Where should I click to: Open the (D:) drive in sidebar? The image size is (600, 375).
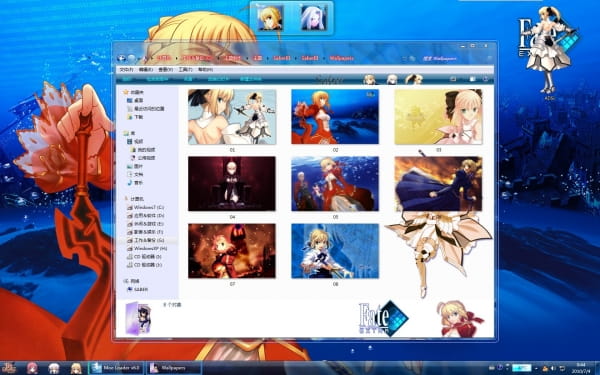point(145,216)
